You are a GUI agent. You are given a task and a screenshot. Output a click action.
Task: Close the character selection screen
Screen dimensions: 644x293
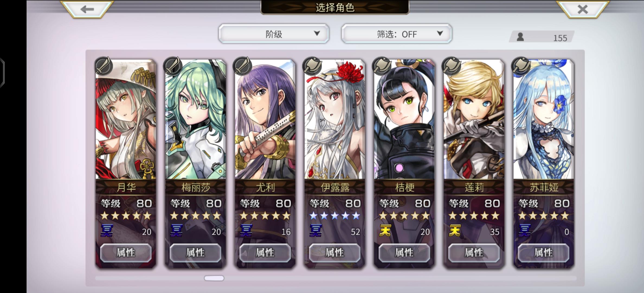tap(582, 9)
